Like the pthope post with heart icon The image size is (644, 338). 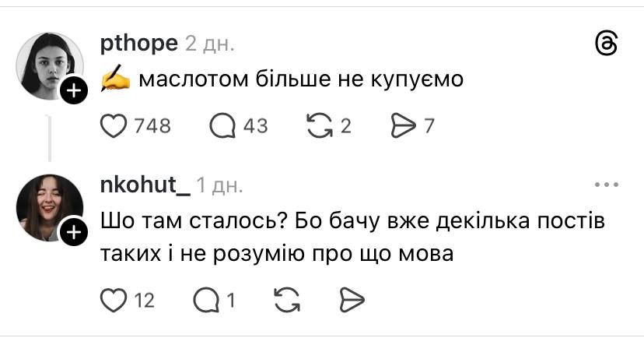click(x=114, y=125)
